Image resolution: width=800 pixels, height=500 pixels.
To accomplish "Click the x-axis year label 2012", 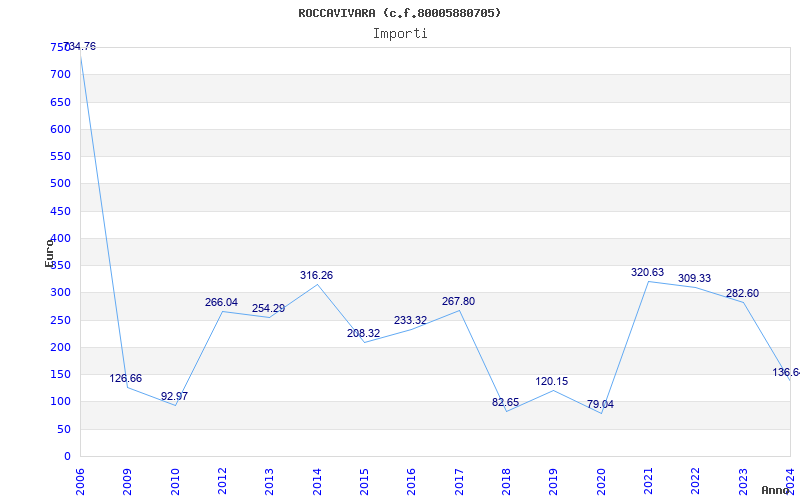I will coord(222,481).
